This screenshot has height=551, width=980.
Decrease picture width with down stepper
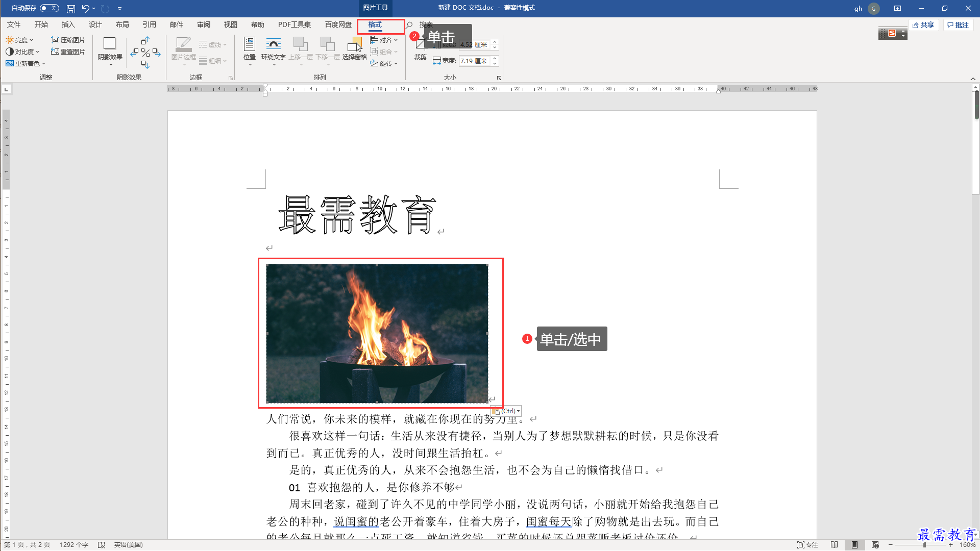pos(495,64)
